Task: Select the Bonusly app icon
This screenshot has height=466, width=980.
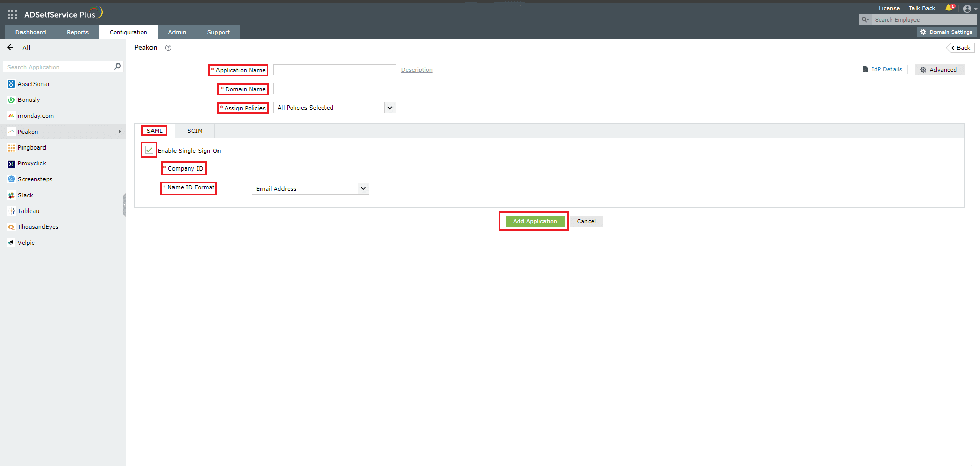Action: (x=11, y=100)
